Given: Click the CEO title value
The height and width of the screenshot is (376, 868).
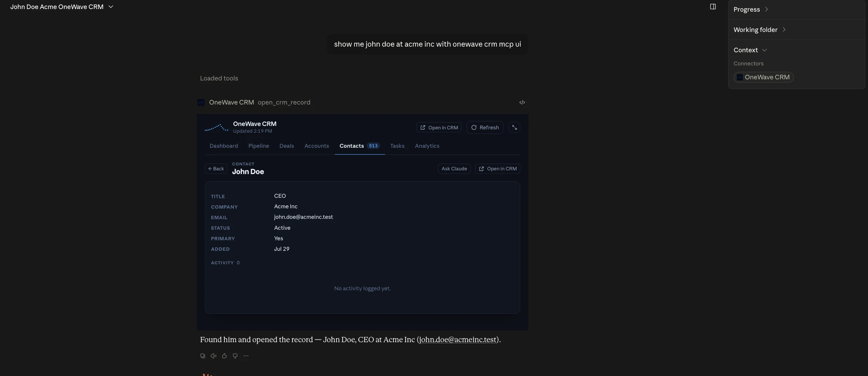Looking at the screenshot, I should coord(280,196).
